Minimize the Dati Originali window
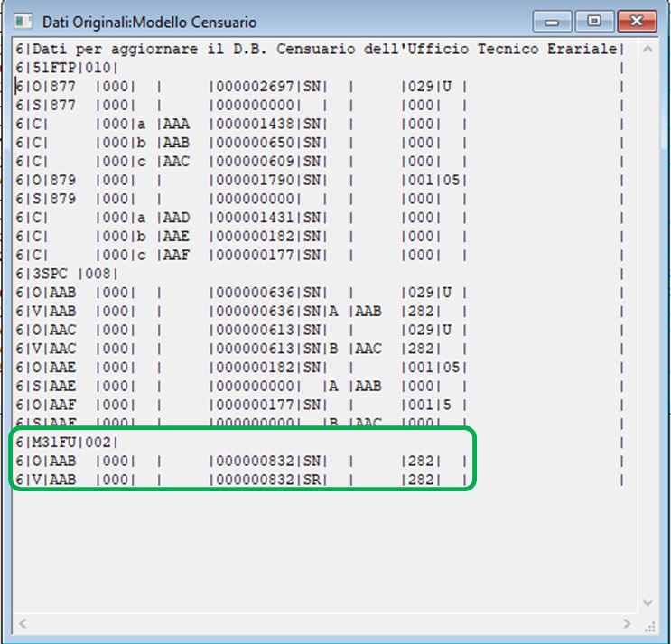Viewport: 671px width, 644px height. point(552,20)
